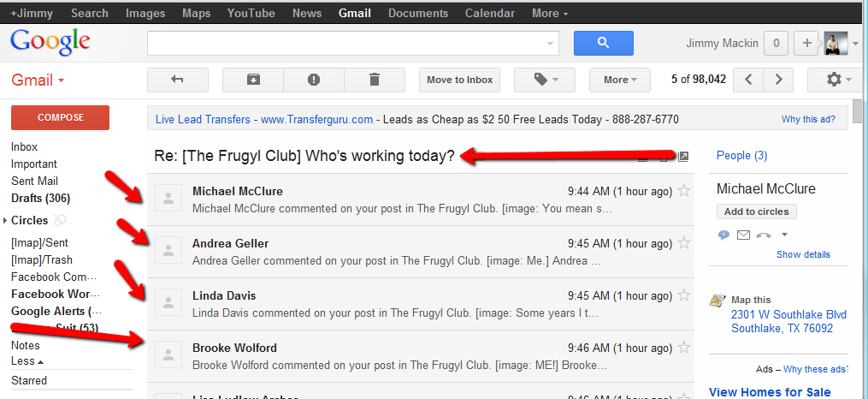
Task: Click the blue search magnifier button
Action: coord(603,43)
